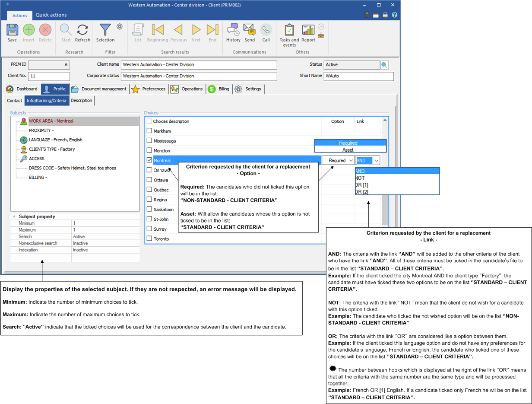532x404 pixels.
Task: Tick the Toronto checkbox
Action: 149,239
